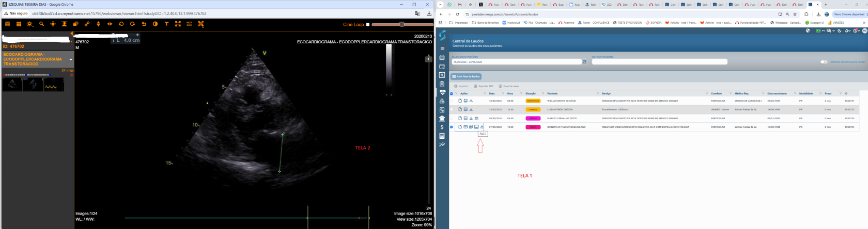Click the Imprimir button
The height and width of the screenshot is (229, 868).
pyautogui.click(x=461, y=86)
